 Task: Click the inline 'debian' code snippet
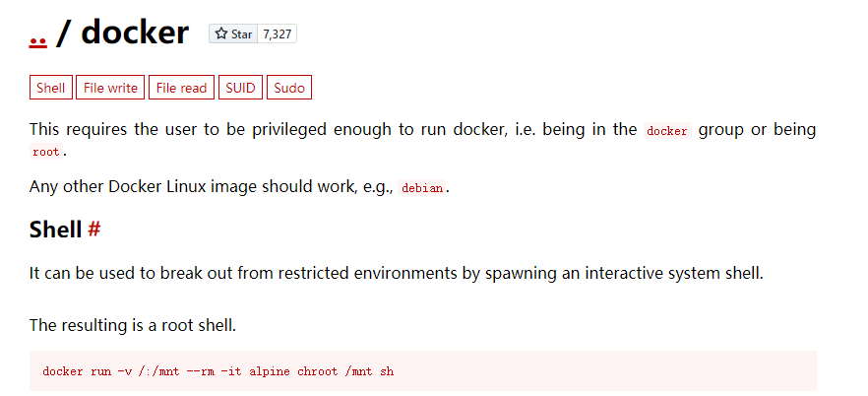(x=422, y=188)
